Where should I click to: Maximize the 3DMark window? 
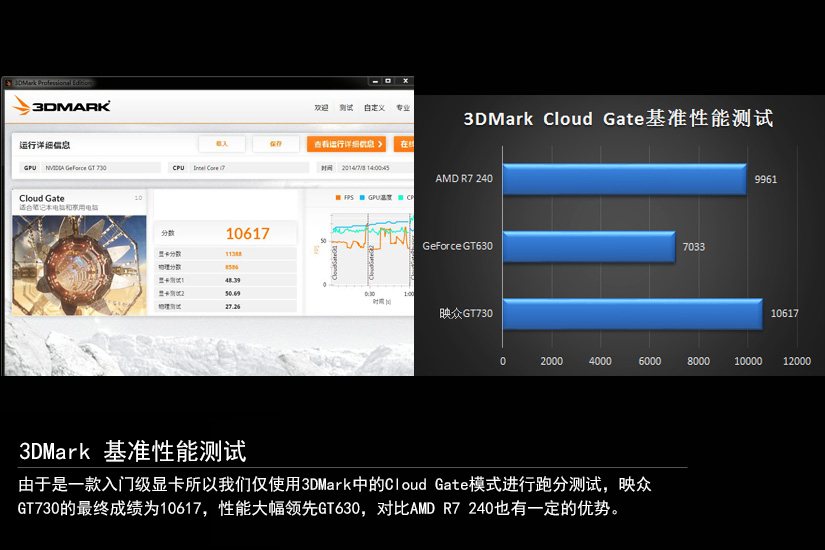(388, 81)
